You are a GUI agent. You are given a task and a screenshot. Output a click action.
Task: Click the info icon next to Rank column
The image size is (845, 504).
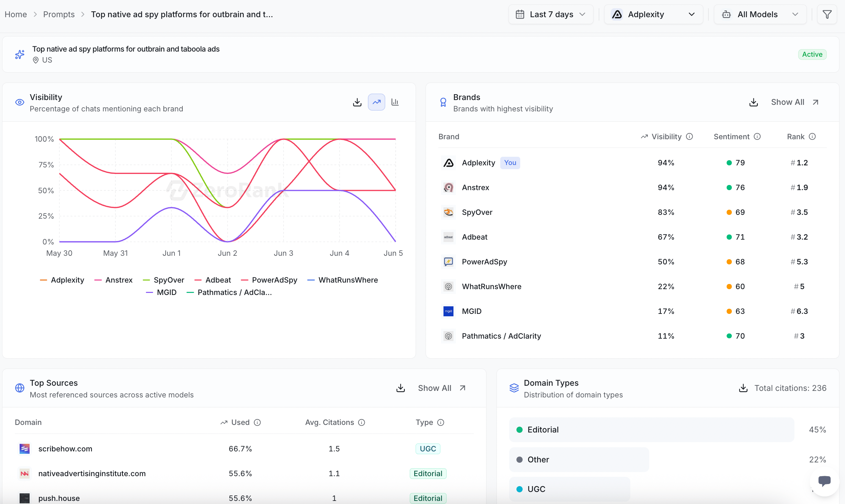coord(812,136)
